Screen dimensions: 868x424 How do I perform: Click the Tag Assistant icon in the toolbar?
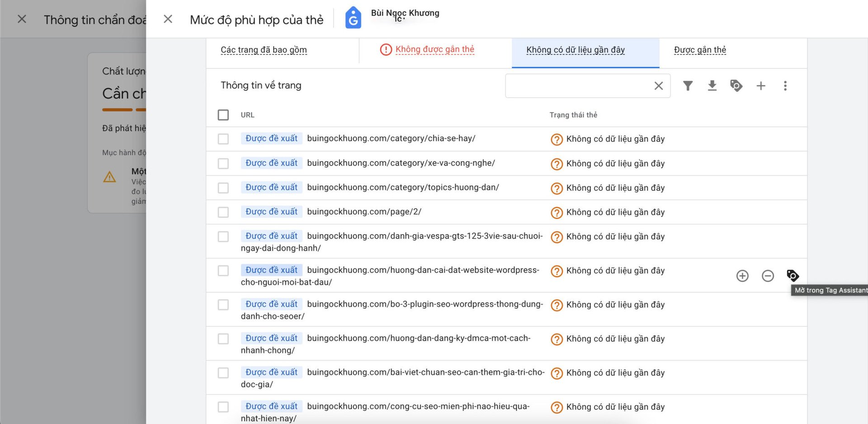[x=736, y=86]
